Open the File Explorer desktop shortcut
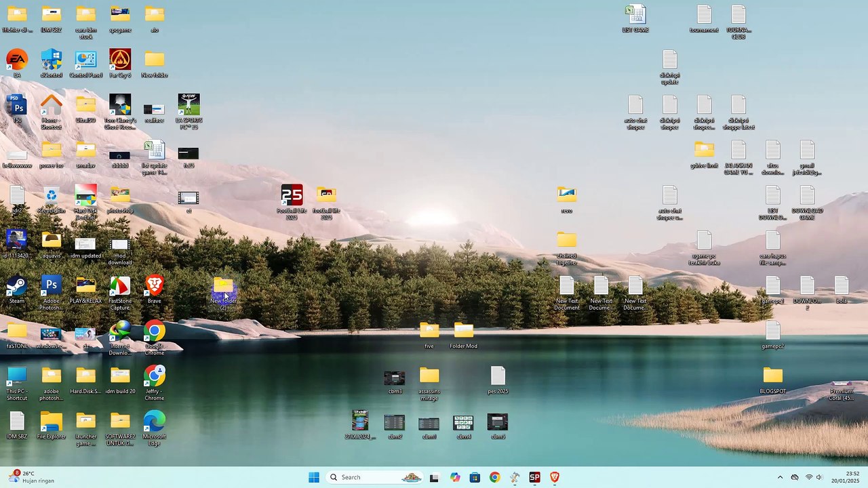Image resolution: width=868 pixels, height=488 pixels. pos(52,422)
